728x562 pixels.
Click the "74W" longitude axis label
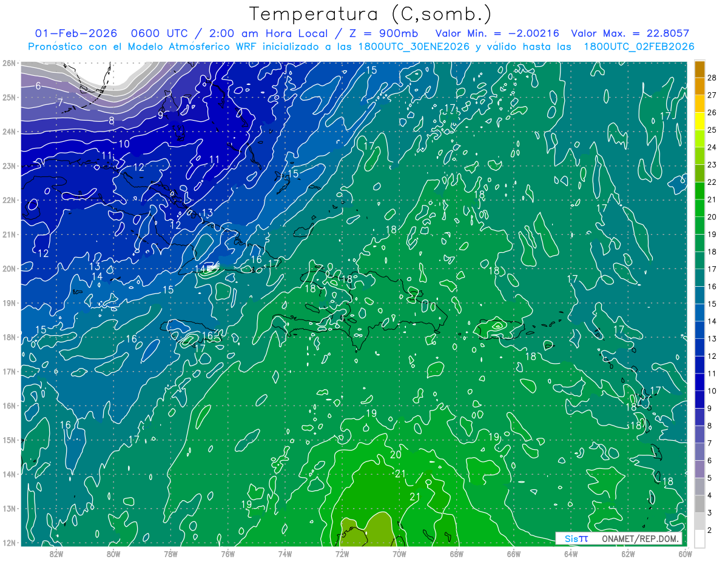pos(285,553)
